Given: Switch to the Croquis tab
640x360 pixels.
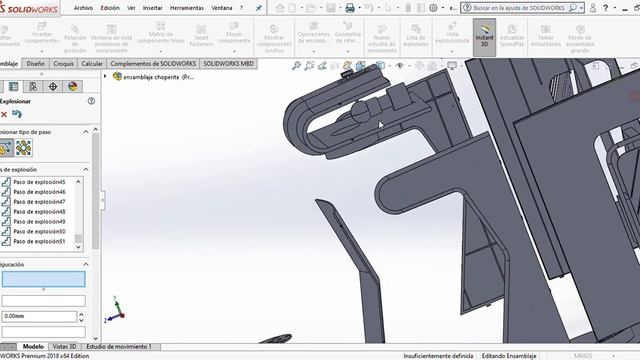Looking at the screenshot, I should click(63, 64).
